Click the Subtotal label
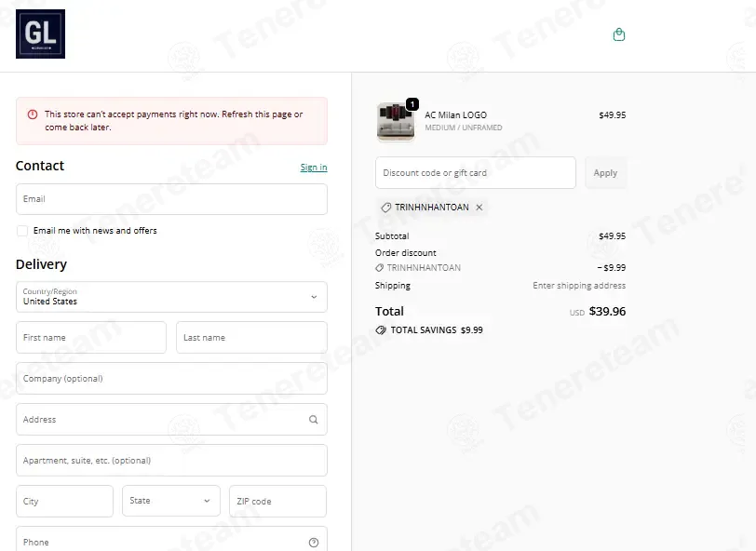Image resolution: width=756 pixels, height=551 pixels. (x=392, y=236)
